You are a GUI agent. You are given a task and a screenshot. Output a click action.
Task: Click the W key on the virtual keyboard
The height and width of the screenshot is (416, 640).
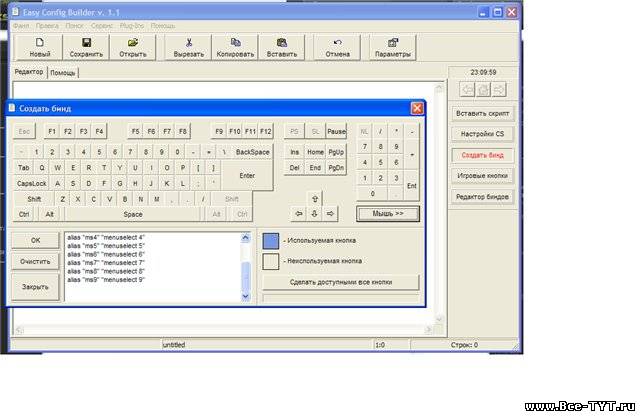pos(58,168)
